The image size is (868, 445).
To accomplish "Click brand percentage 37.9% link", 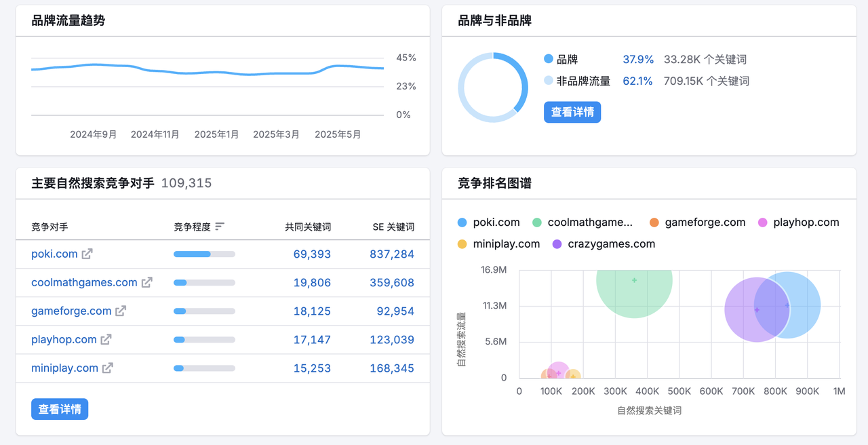I will (638, 60).
